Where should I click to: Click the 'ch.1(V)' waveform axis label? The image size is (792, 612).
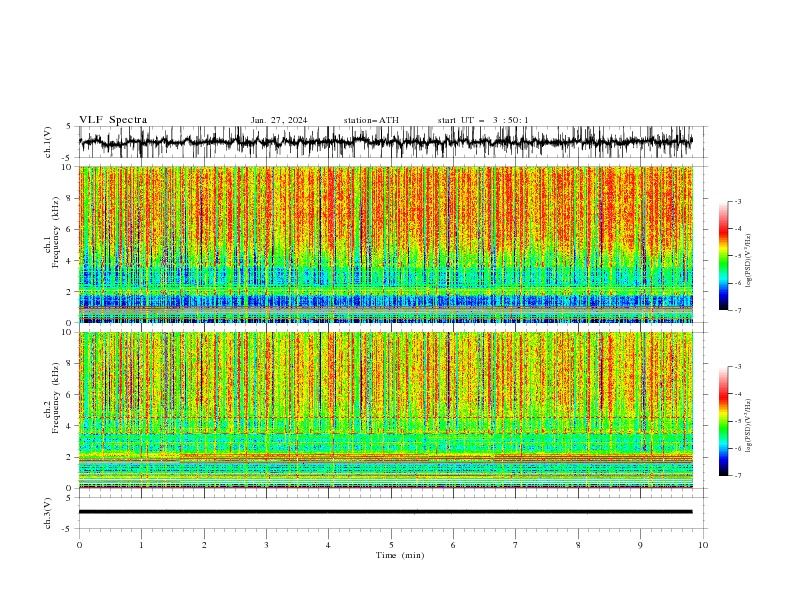tap(48, 142)
